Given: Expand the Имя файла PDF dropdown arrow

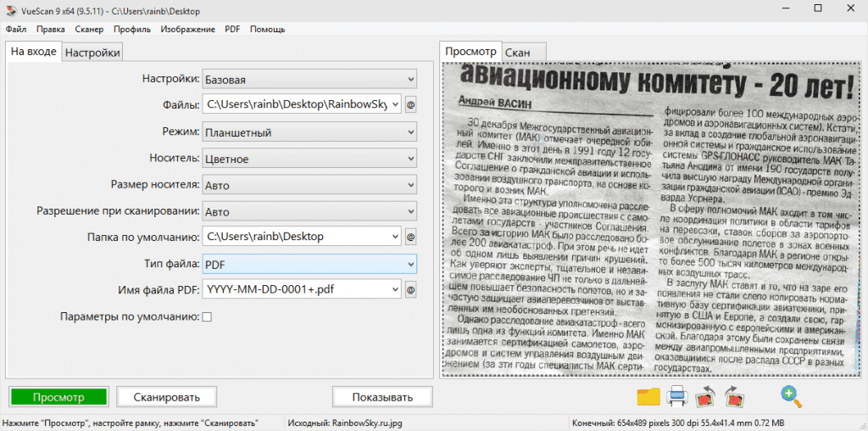Looking at the screenshot, I should pyautogui.click(x=395, y=289).
